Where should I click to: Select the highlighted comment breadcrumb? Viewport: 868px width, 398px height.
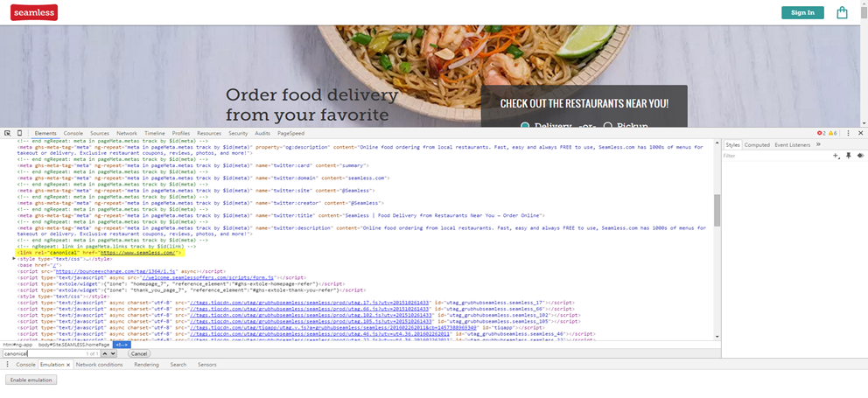122,345
